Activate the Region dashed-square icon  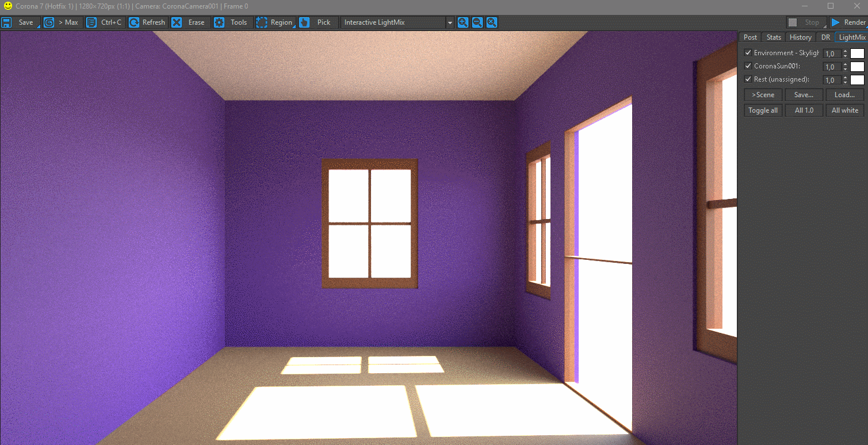tap(262, 22)
